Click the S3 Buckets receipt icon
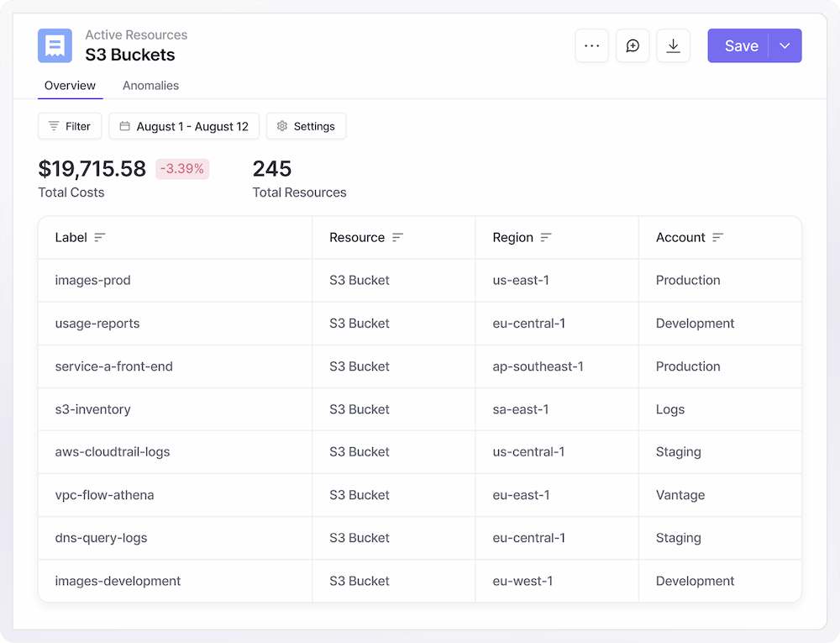The width and height of the screenshot is (840, 643). pyautogui.click(x=55, y=45)
